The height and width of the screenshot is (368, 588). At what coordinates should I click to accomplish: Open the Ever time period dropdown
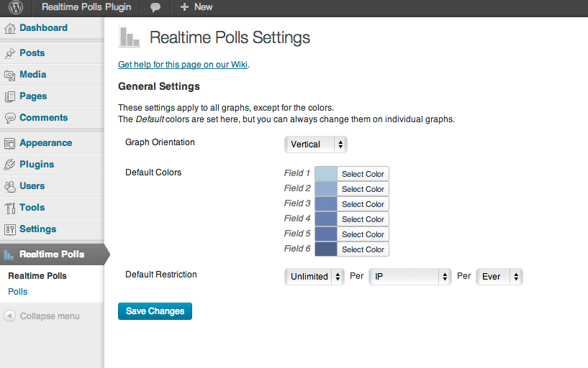[x=499, y=277]
